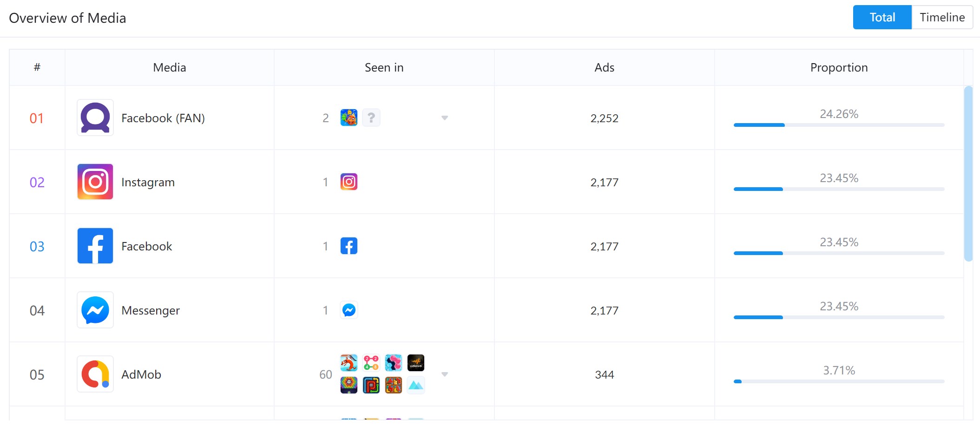The width and height of the screenshot is (980, 426).
Task: Click the Overview of Media heading
Action: 67,18
